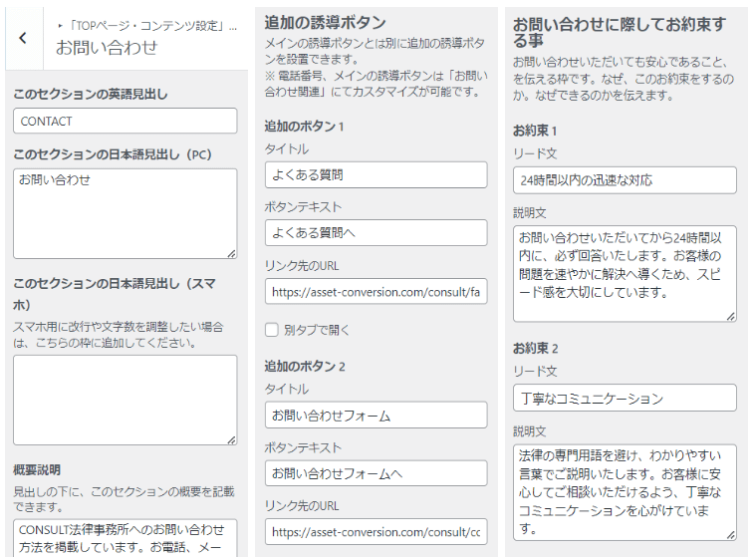Enable the 別タブで開く checkbox
754x560 pixels.
point(272,330)
